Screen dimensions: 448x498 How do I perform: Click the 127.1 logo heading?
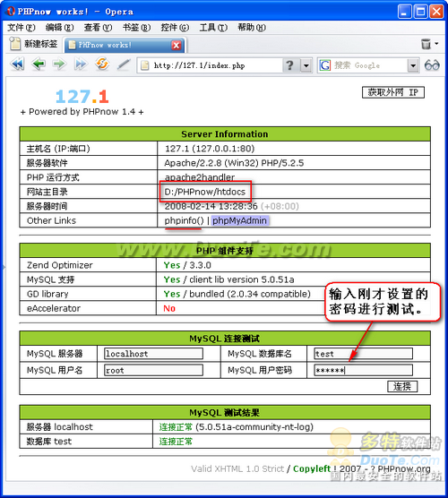tap(82, 97)
